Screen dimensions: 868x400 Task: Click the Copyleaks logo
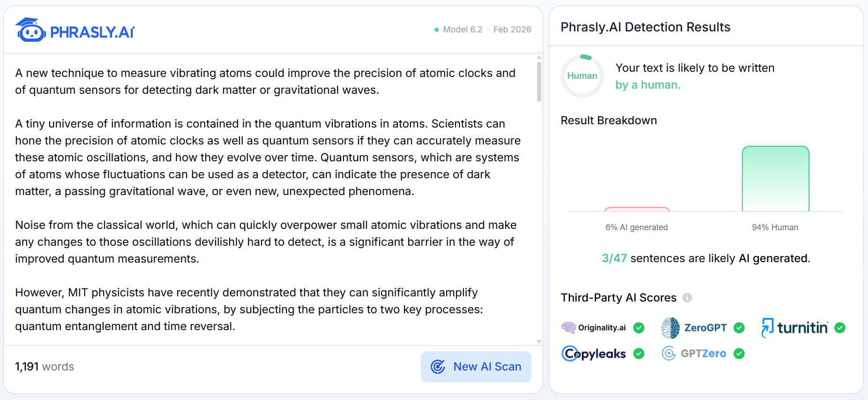[x=594, y=354]
